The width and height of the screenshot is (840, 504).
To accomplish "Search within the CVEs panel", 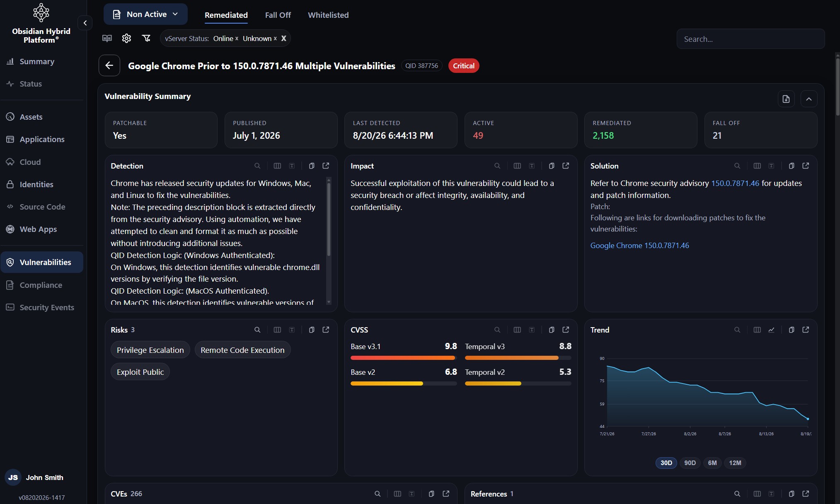I will (378, 494).
